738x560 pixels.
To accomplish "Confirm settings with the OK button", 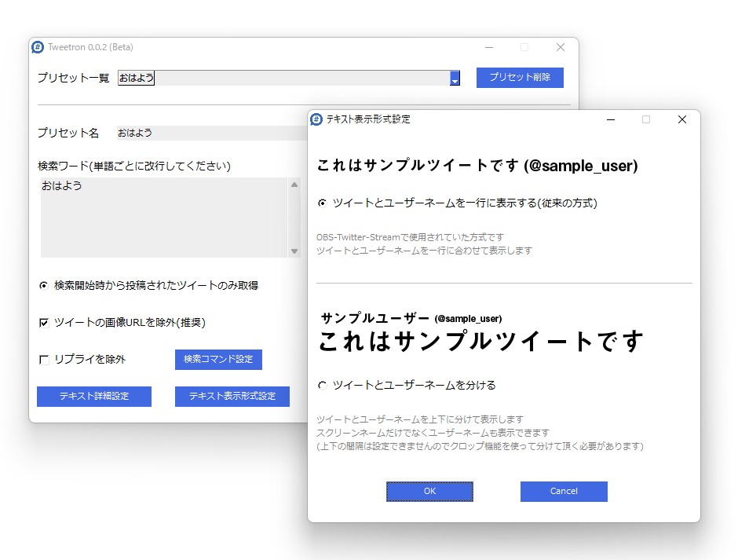I will [x=429, y=491].
